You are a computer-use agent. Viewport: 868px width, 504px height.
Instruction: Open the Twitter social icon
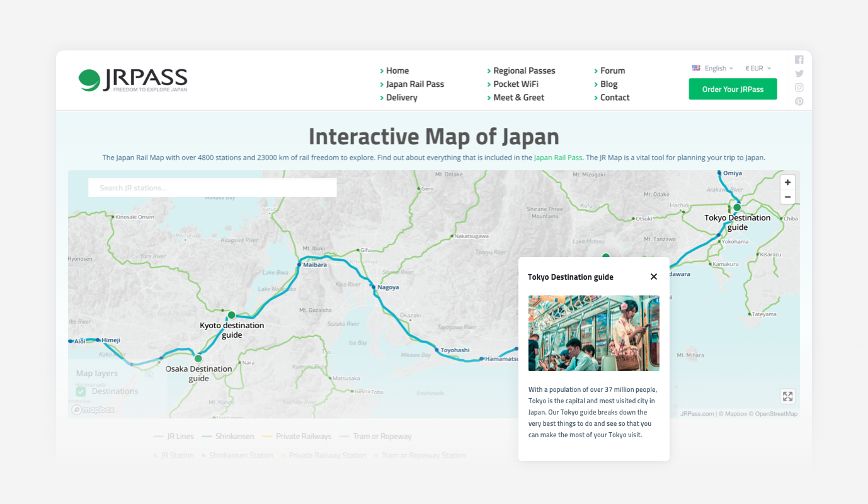pyautogui.click(x=799, y=74)
